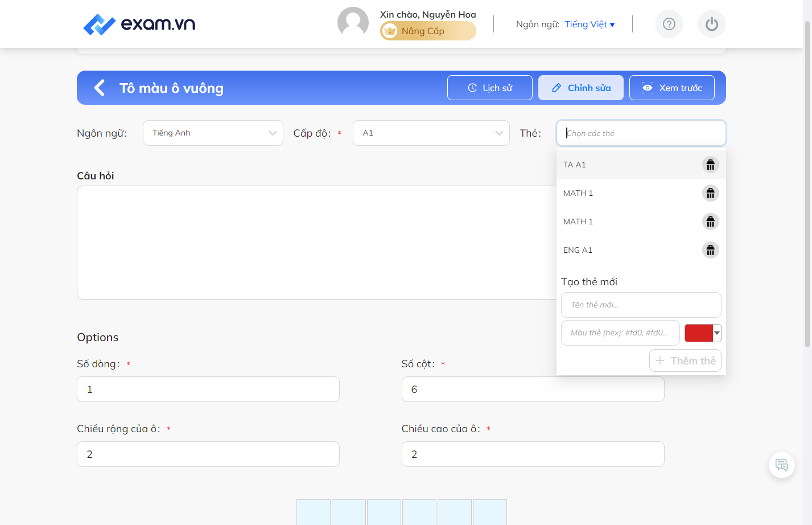The image size is (812, 525).
Task: Click the Câu hỏi question text area
Action: click(x=316, y=243)
